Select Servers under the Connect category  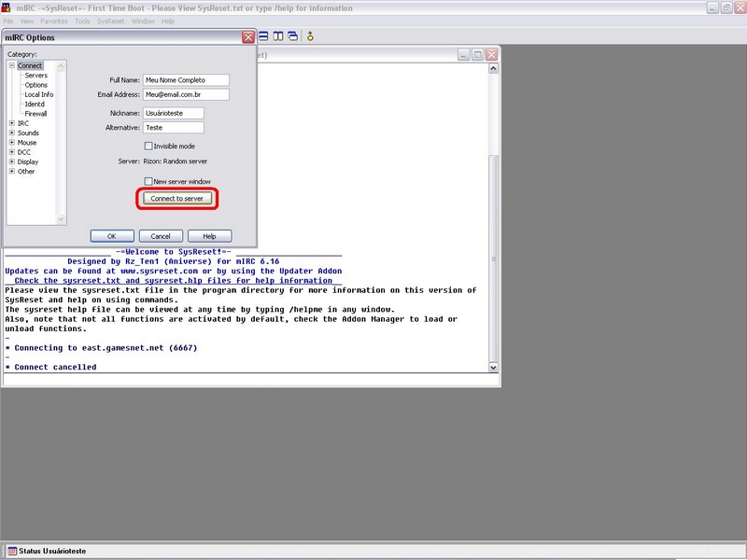35,76
